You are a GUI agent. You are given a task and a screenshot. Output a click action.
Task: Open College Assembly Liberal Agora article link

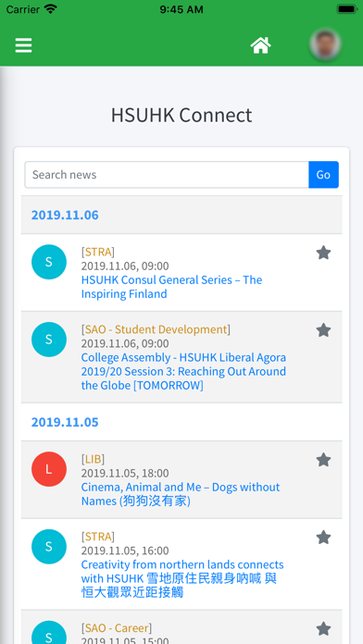coord(183,371)
